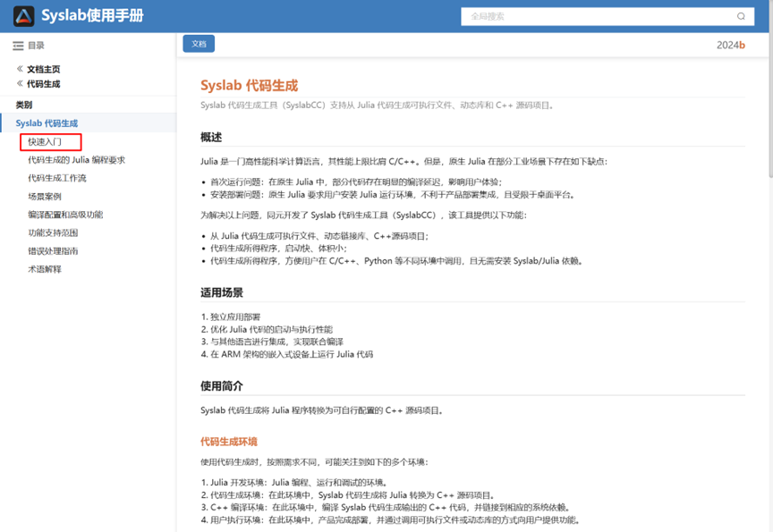
Task: Click the 目录 label text
Action: tap(36, 46)
